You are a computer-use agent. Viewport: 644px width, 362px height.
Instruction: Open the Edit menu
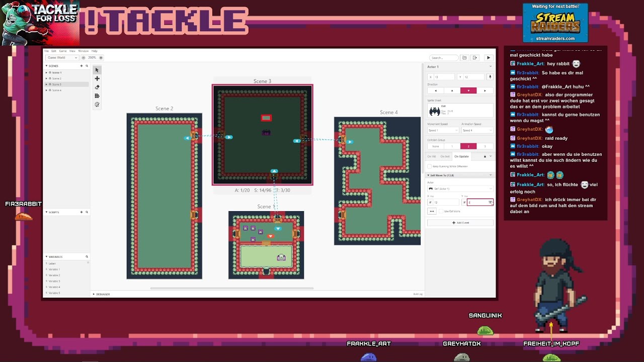(x=53, y=51)
